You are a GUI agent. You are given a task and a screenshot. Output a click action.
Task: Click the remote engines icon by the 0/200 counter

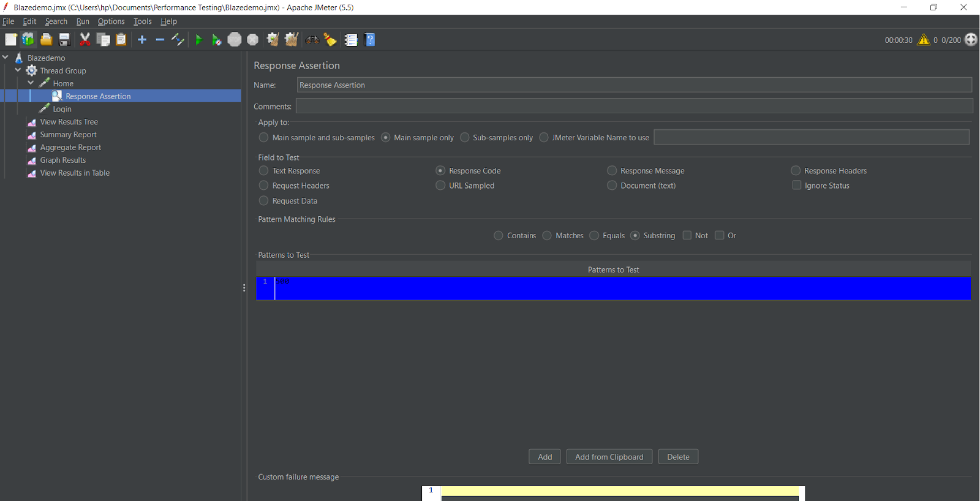coord(971,40)
